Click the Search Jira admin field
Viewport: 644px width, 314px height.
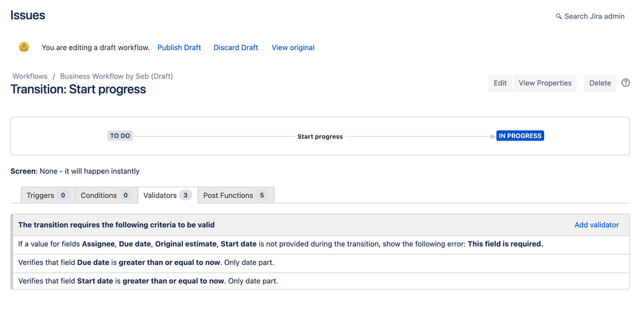click(590, 16)
